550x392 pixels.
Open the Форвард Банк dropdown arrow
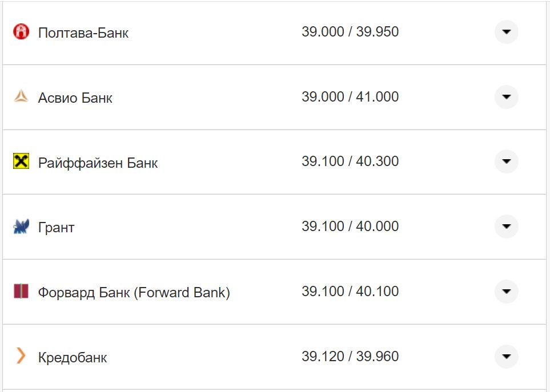tap(506, 292)
